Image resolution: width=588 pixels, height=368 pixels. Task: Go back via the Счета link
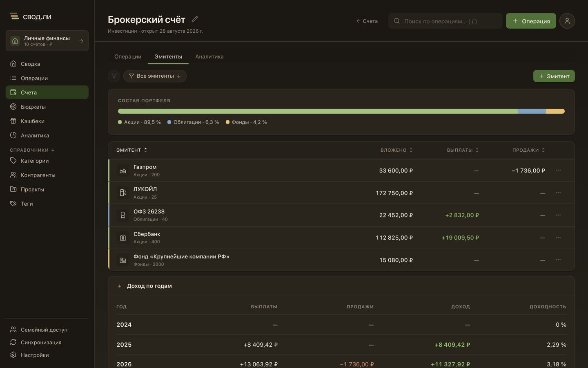367,21
